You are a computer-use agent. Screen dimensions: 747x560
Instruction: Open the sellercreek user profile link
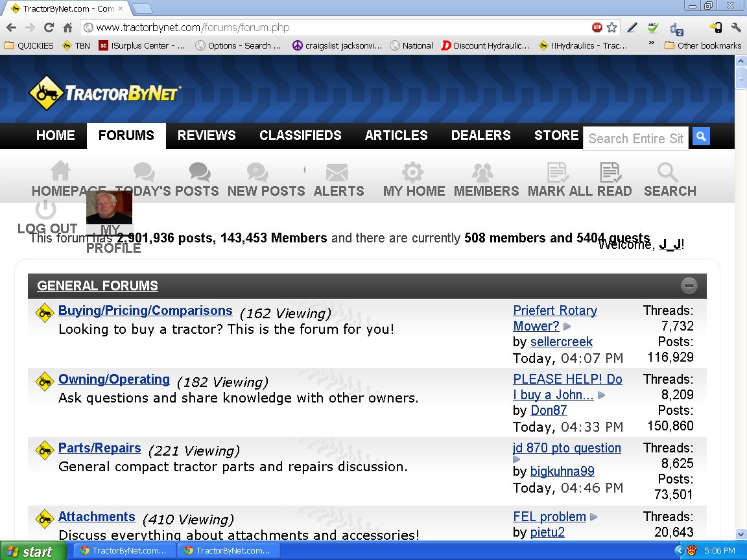click(561, 342)
